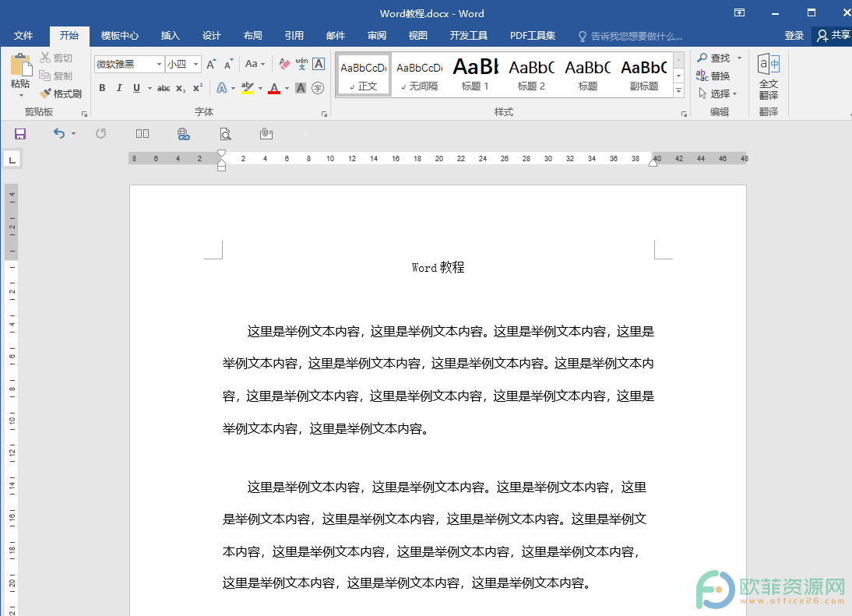Open the phonetic guide (wén) tool
The width and height of the screenshot is (852, 616).
click(x=301, y=64)
